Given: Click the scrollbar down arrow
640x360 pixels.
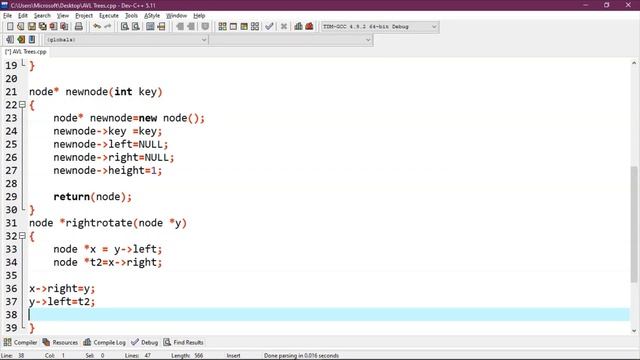Looking at the screenshot, I should coord(633,331).
